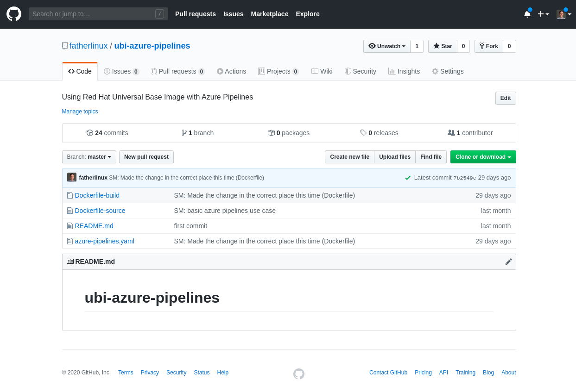Click the azure-pipelines.yaml file icon

tap(70, 241)
